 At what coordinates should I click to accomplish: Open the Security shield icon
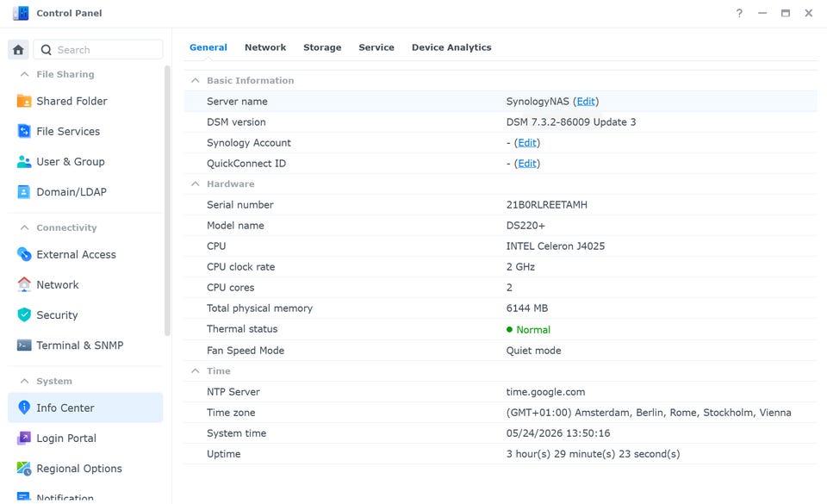(24, 314)
